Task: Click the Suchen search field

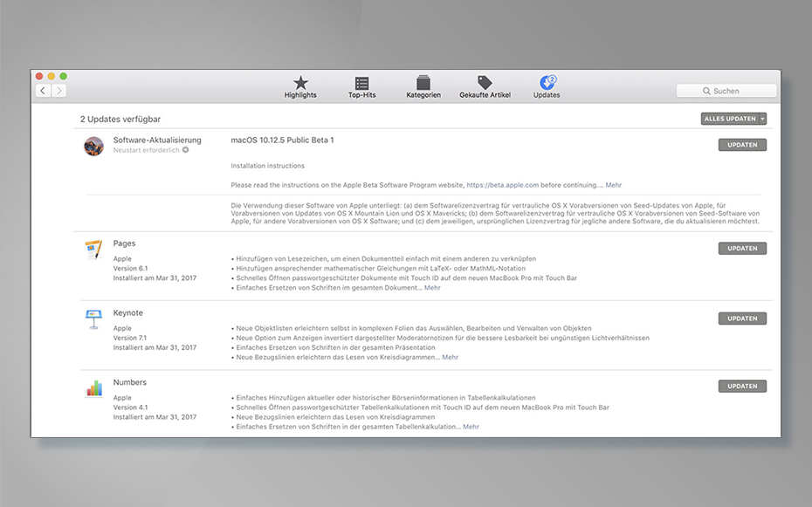Action: [726, 91]
